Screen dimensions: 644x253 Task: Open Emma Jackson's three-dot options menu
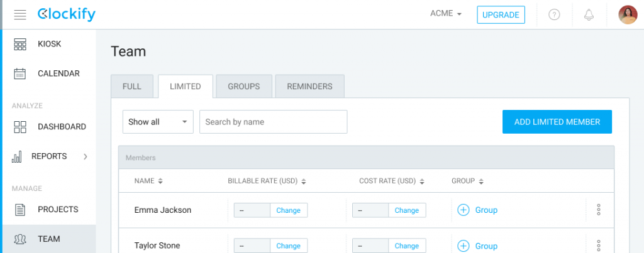599,210
